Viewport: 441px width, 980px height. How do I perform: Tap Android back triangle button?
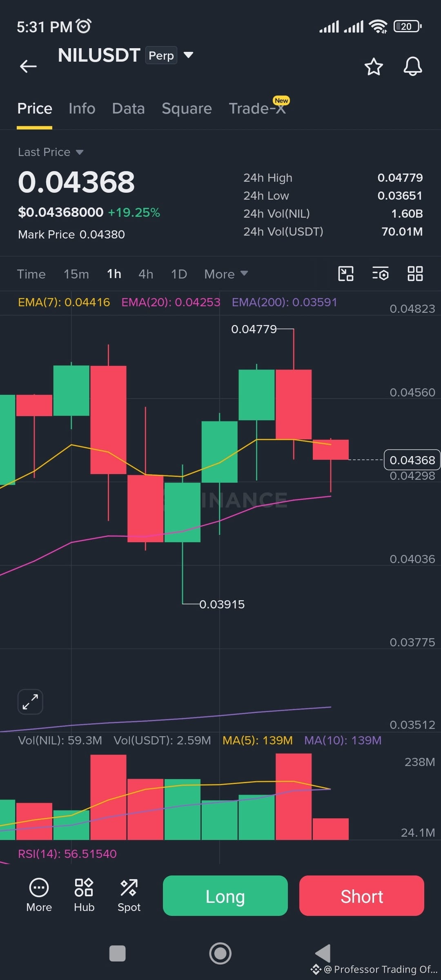(x=323, y=953)
